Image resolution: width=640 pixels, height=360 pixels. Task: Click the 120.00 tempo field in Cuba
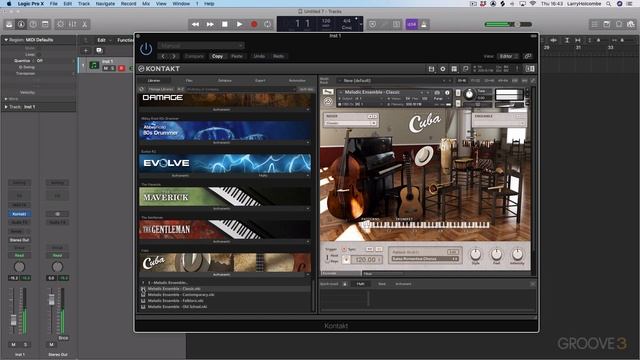point(367,260)
